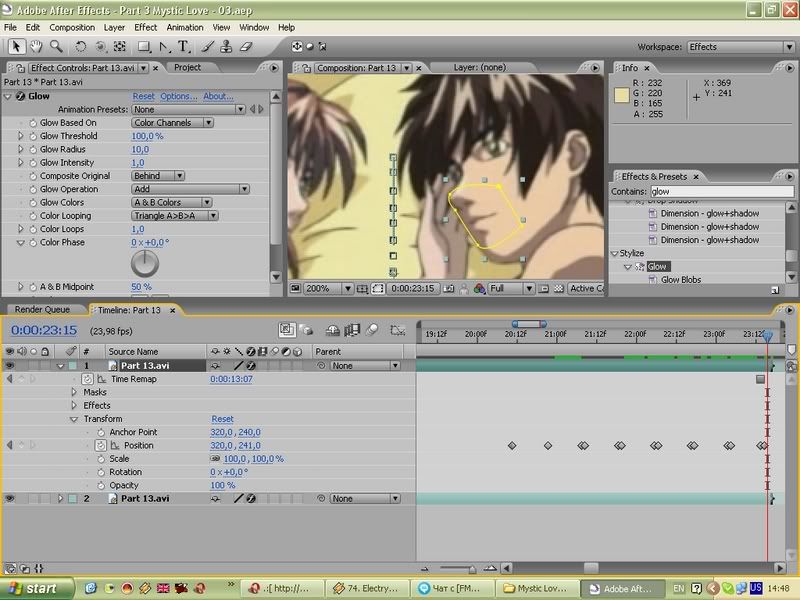Screen dimensions: 800x600
Task: Switch to the Render Queue tab
Action: 42,310
